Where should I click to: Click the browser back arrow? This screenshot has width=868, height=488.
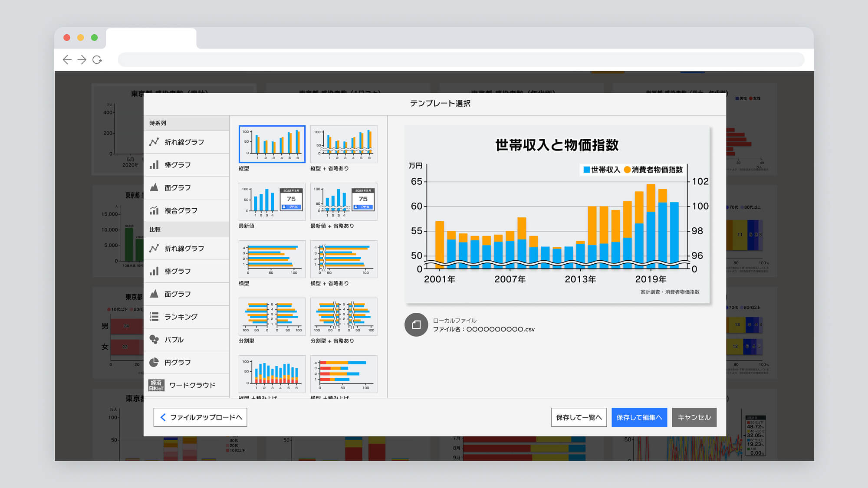coord(67,60)
